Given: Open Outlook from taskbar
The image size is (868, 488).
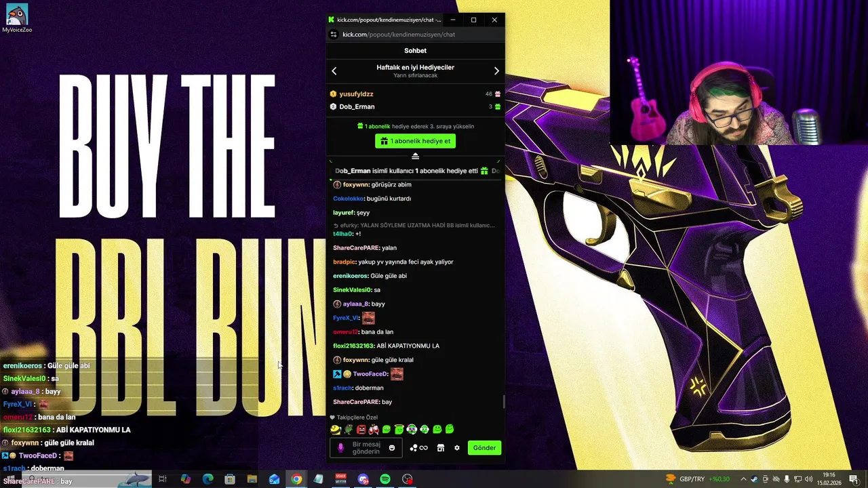Looking at the screenshot, I should point(274,479).
